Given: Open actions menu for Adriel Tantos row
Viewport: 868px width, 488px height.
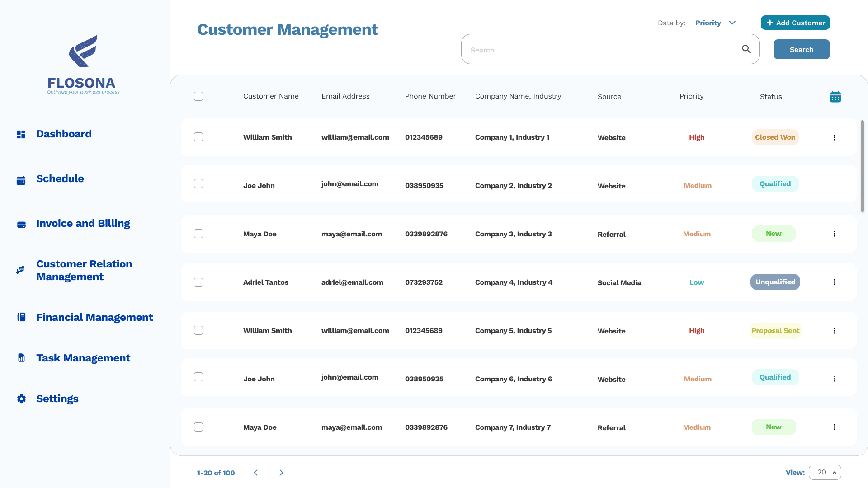Looking at the screenshot, I should pyautogui.click(x=835, y=282).
